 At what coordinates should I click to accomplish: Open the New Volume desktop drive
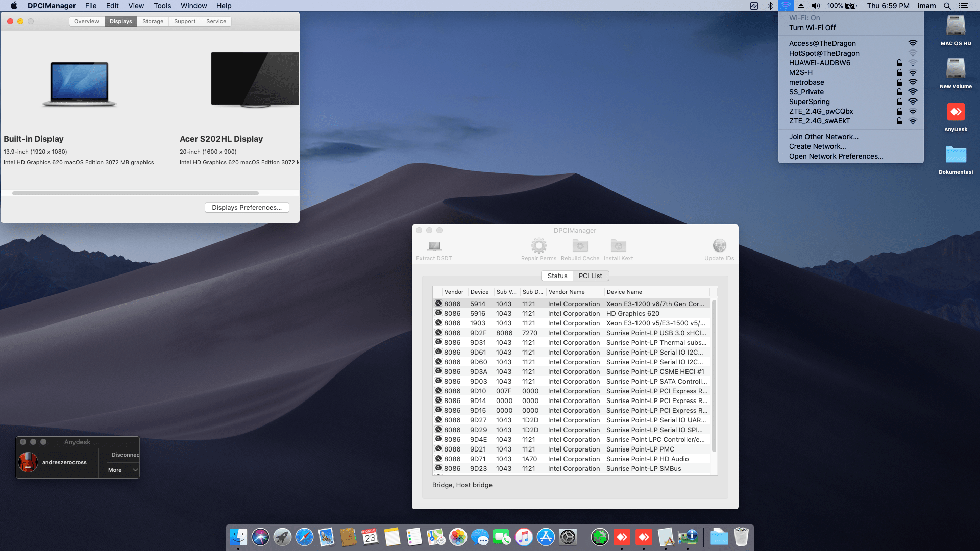(x=955, y=73)
